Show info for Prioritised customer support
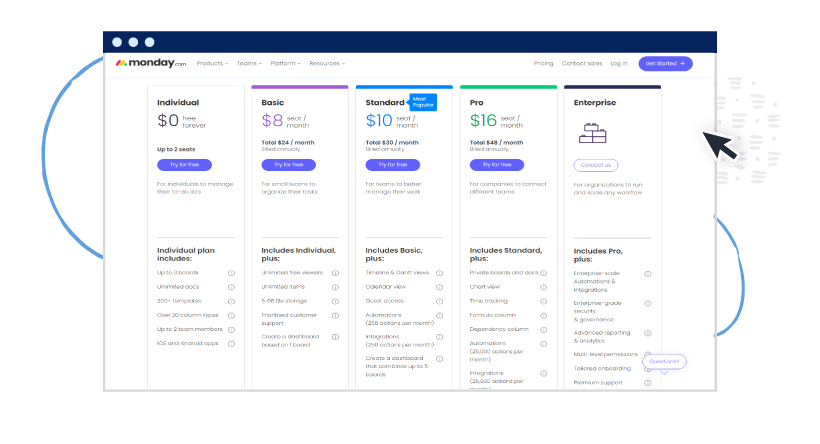Image resolution: width=820 pixels, height=444 pixels. click(x=335, y=315)
